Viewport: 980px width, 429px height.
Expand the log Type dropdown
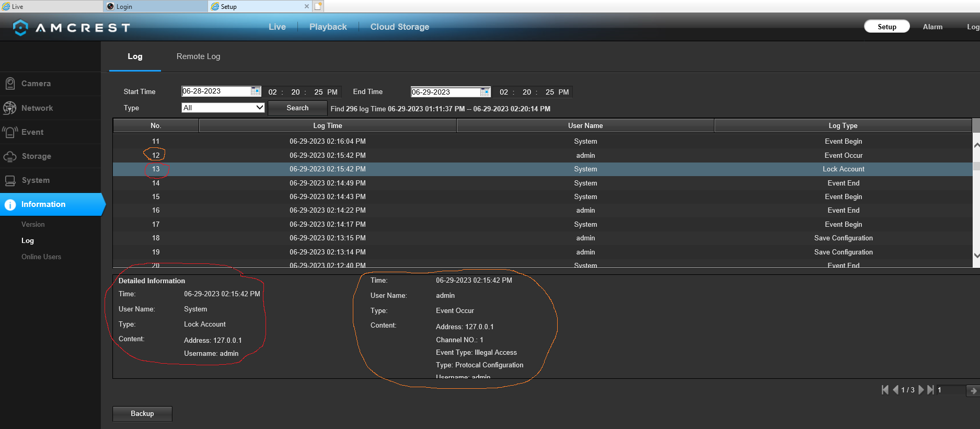coord(223,108)
